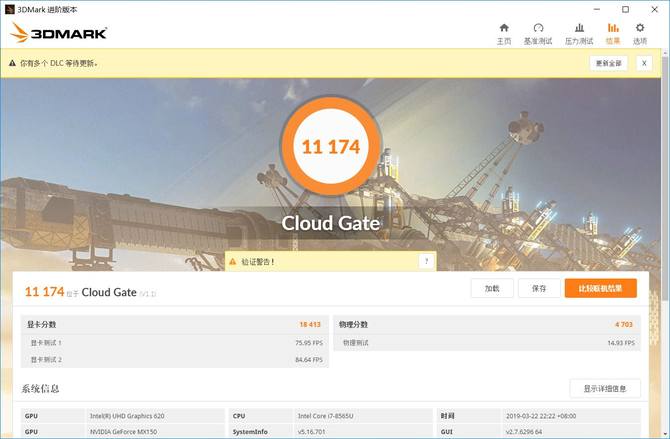The width and height of the screenshot is (670, 439).
Task: Maximize the 3DMark window
Action: click(x=625, y=9)
